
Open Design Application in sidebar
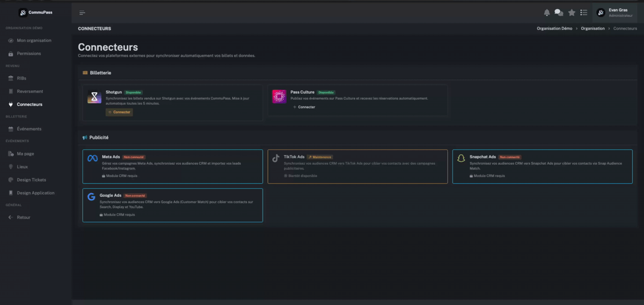(35, 193)
